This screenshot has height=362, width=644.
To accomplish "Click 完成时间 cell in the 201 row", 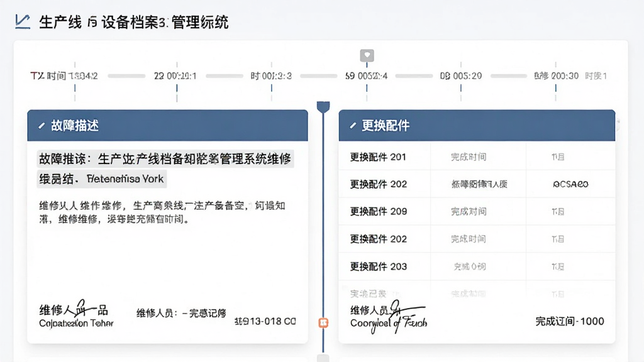I will (x=469, y=156).
